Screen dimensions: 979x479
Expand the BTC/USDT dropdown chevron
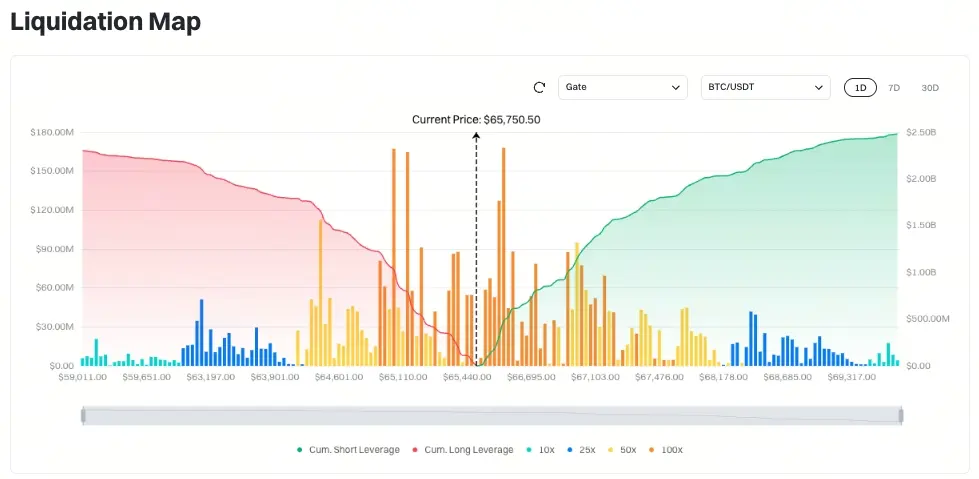pyautogui.click(x=819, y=87)
